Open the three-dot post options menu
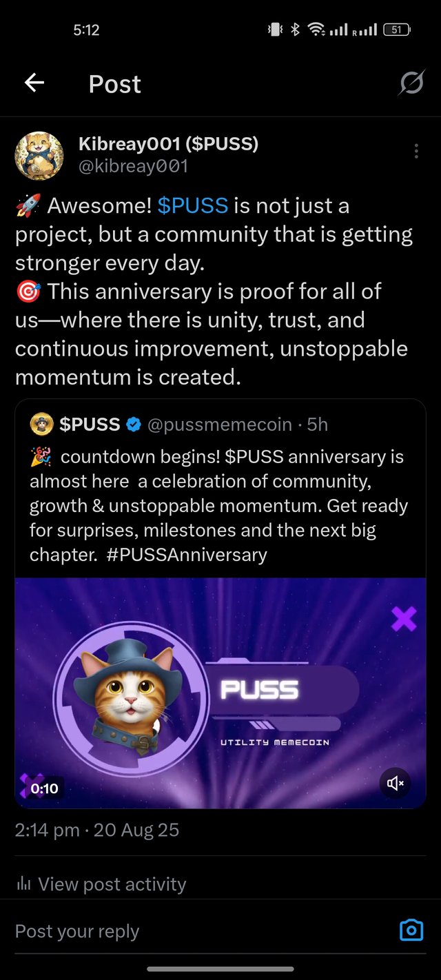This screenshot has width=441, height=980. pos(416,152)
